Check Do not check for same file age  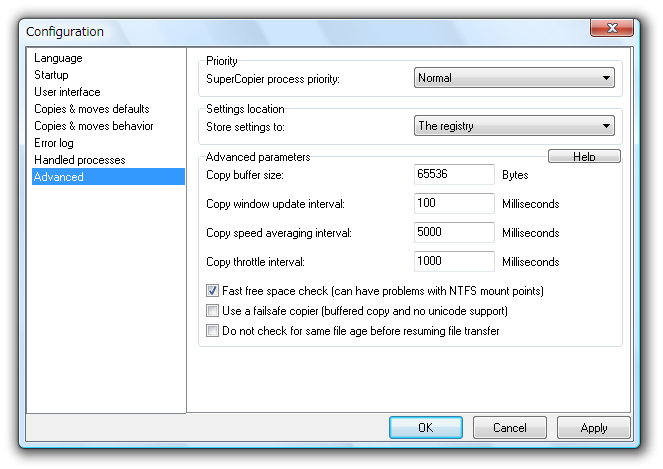tap(212, 330)
